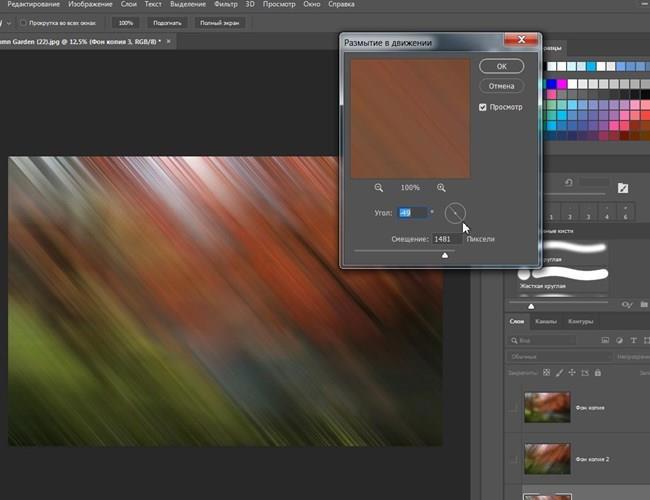Click the angle dial in the blur dialog
Viewport: 650px width, 500px height.
tap(455, 213)
